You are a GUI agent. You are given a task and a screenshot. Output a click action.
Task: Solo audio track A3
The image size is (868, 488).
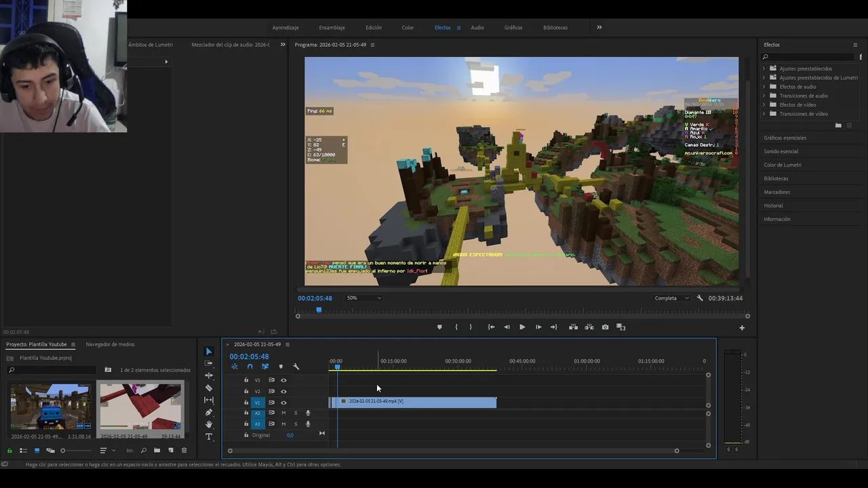[296, 424]
